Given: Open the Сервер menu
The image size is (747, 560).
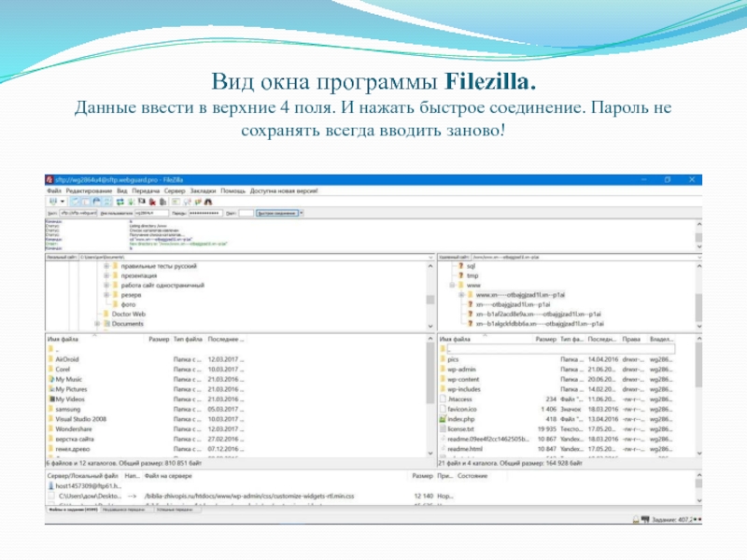Looking at the screenshot, I should pos(175,191).
